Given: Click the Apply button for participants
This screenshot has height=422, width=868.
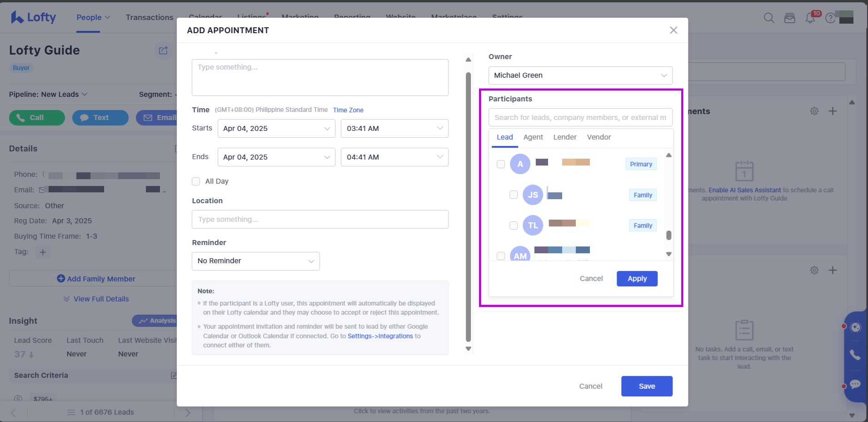Looking at the screenshot, I should (637, 279).
